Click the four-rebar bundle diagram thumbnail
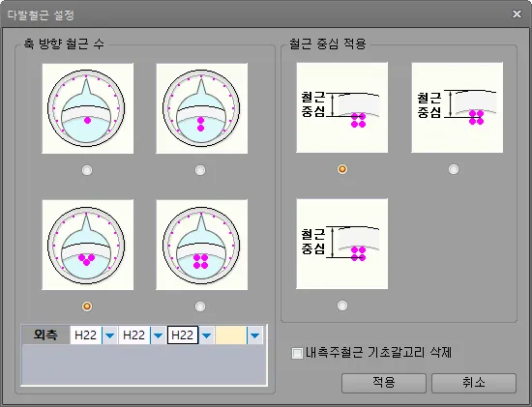 pos(201,245)
